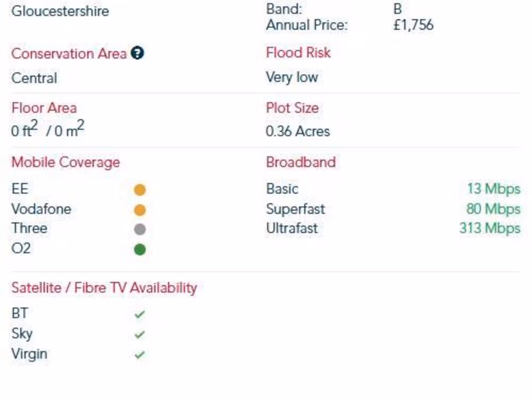Click the orange EE coverage dot
This screenshot has width=532, height=399.
pyautogui.click(x=140, y=190)
